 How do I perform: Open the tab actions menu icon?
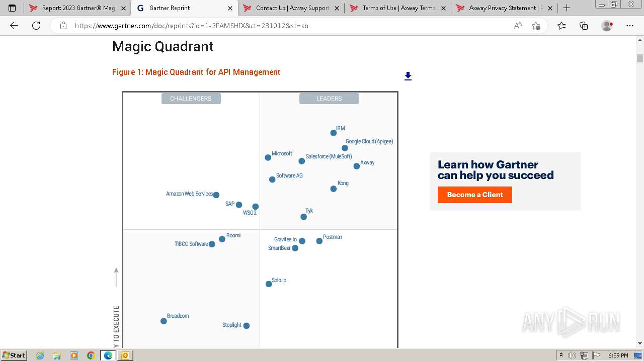[x=12, y=8]
